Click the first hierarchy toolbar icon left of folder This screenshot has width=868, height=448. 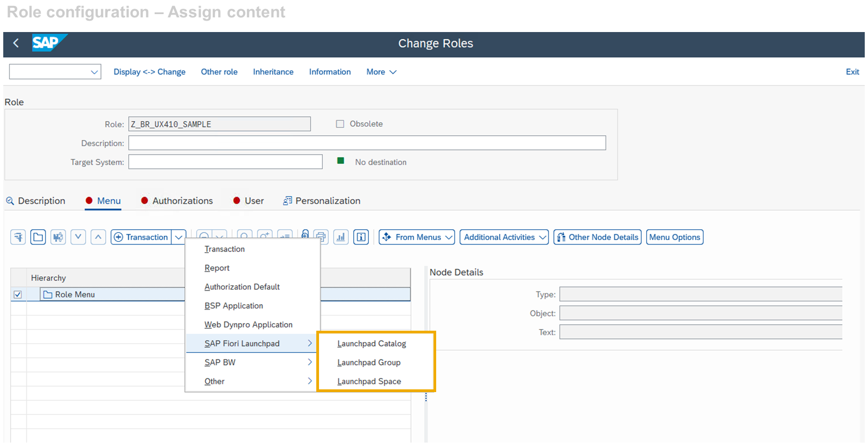(x=18, y=237)
